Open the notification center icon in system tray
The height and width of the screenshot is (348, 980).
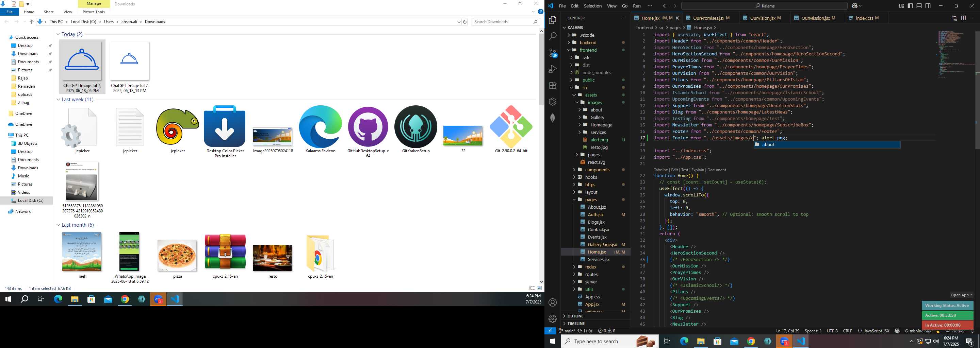(x=969, y=341)
